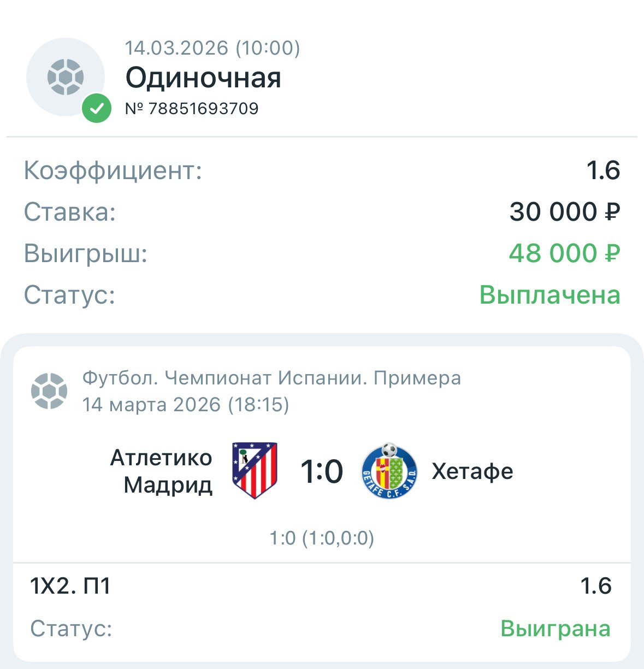This screenshot has width=644, height=669.
Task: Click the match date 14 марта 2026 (18:15)
Action: tap(186, 405)
